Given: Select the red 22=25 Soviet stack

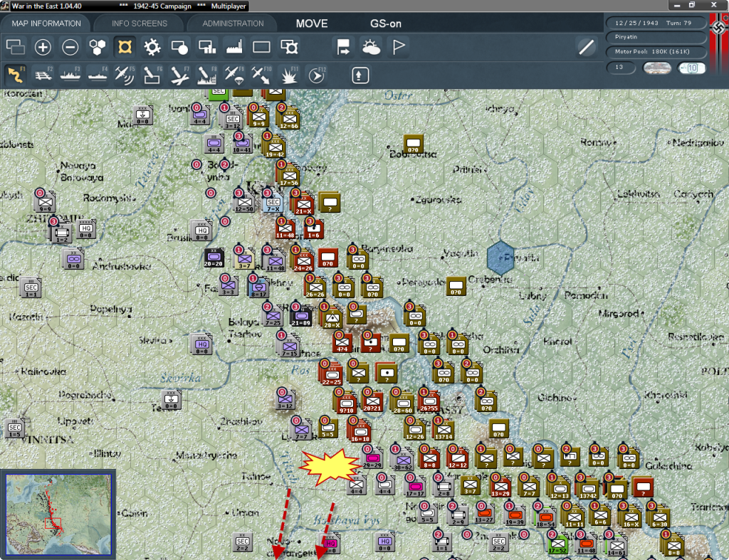Looking at the screenshot, I should point(331,374).
